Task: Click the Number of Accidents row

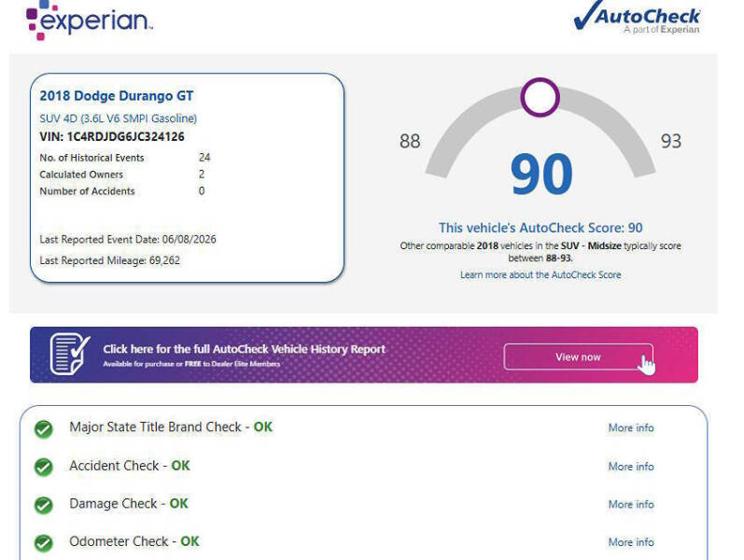Action: 122,190
